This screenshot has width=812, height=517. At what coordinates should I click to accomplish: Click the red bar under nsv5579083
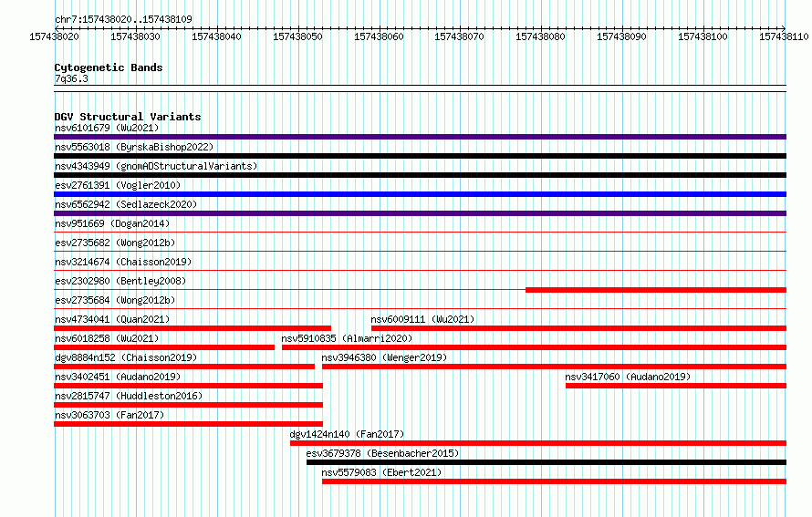coord(554,481)
